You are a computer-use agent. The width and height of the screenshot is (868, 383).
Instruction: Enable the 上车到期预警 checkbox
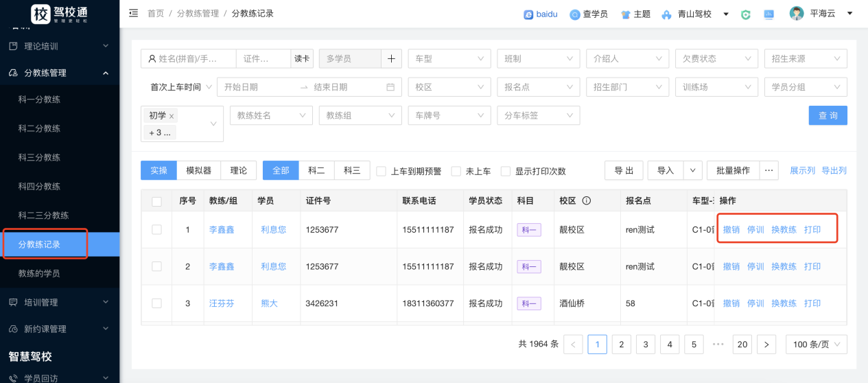[x=382, y=171]
